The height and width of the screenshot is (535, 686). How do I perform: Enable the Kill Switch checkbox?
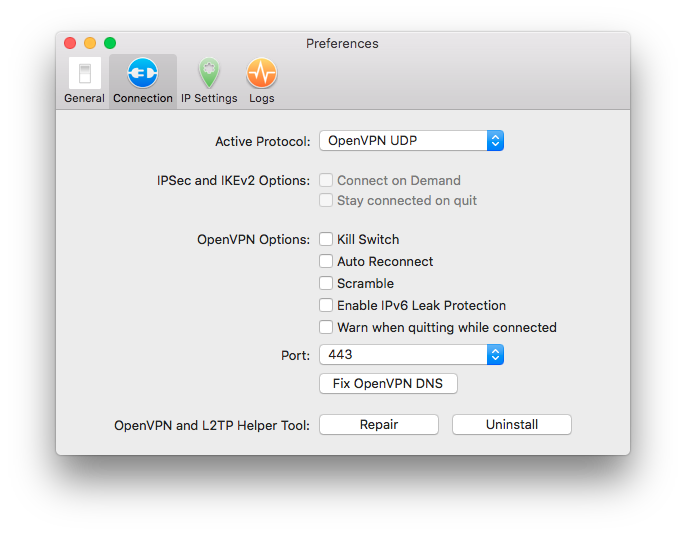(326, 239)
